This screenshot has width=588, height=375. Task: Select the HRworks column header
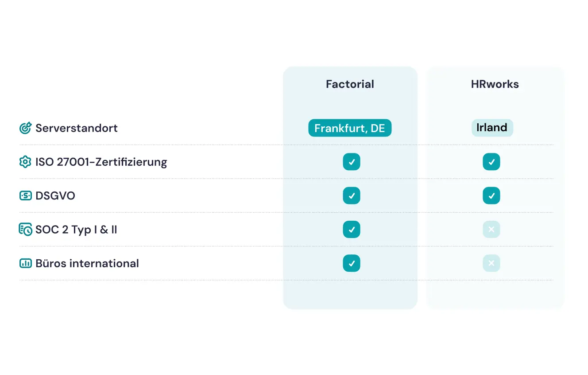pyautogui.click(x=495, y=84)
